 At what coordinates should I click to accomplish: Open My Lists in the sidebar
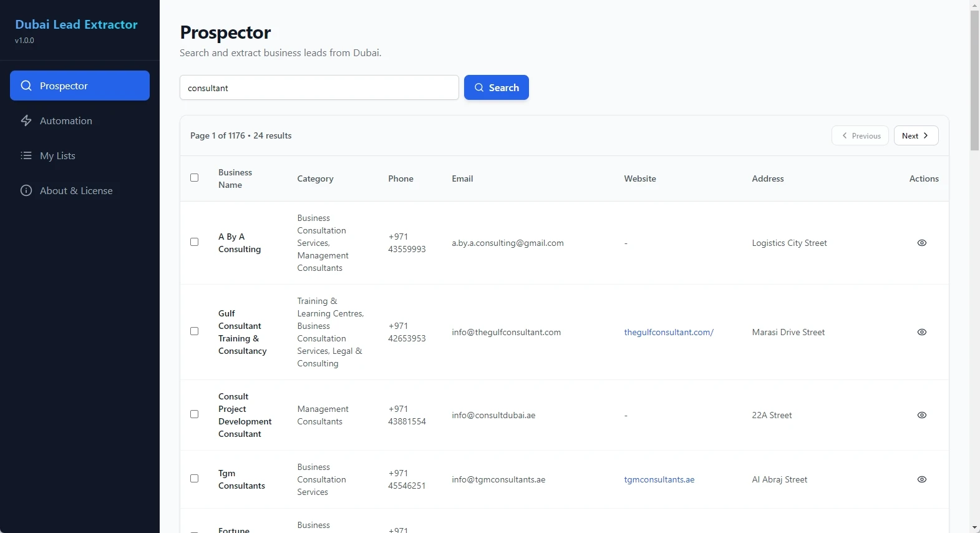click(x=80, y=155)
